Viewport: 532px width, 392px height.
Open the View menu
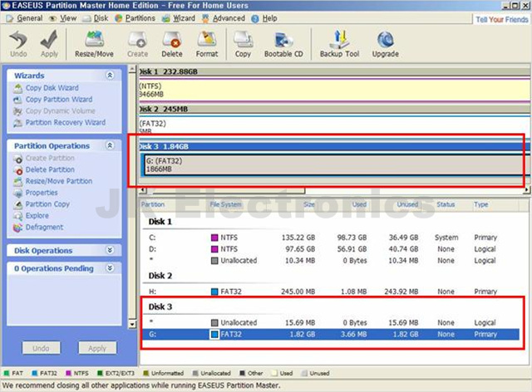point(63,18)
